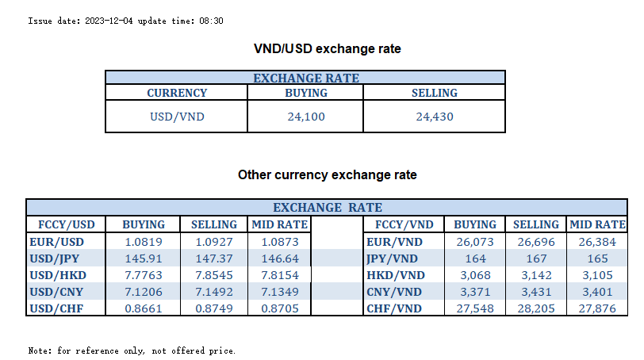Click the USD/VND selling rate 24,430

pyautogui.click(x=434, y=117)
